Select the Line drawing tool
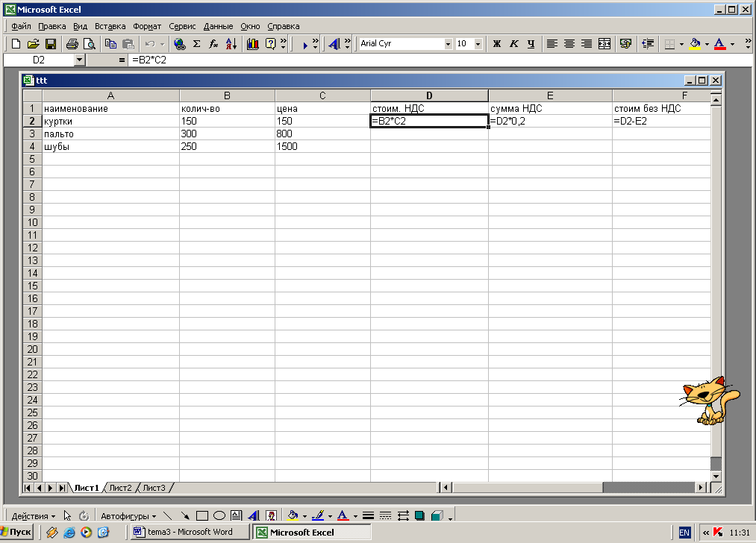This screenshot has height=543, width=756. tap(168, 516)
